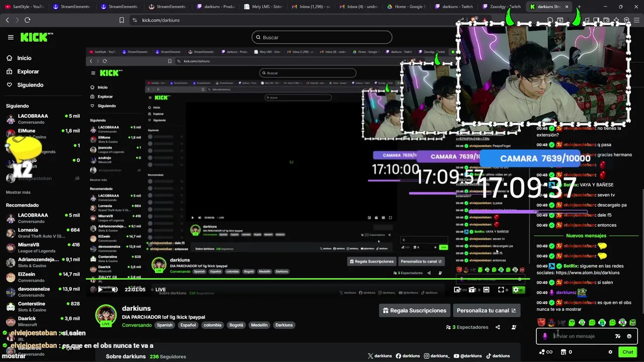Open atom.bio/darkiuns link in chat
Image resolution: width=644 pixels, height=362 pixels.
588,273
